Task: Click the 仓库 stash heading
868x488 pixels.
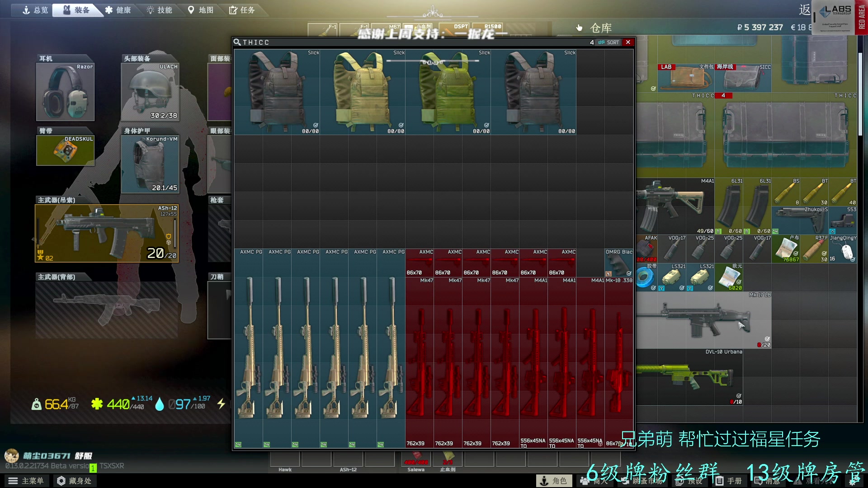Action: tap(601, 28)
